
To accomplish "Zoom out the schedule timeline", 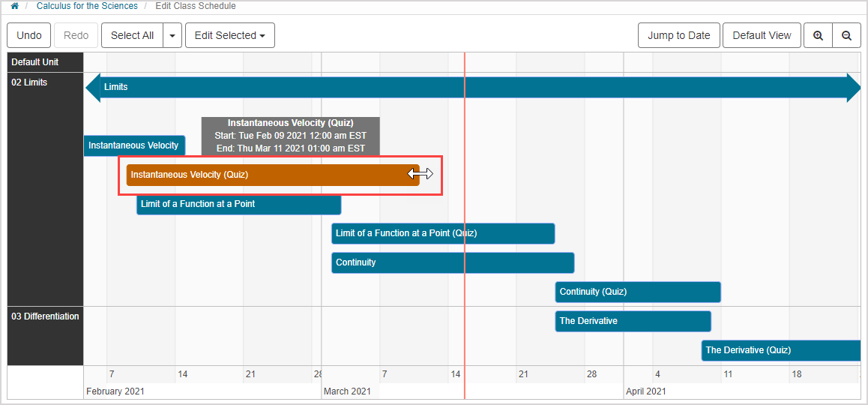I will point(846,35).
